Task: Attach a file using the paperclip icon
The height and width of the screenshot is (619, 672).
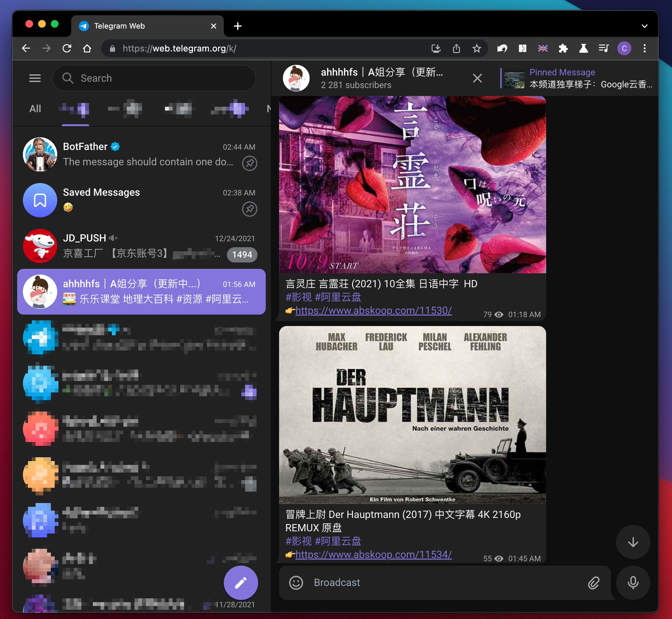Action: coord(594,583)
